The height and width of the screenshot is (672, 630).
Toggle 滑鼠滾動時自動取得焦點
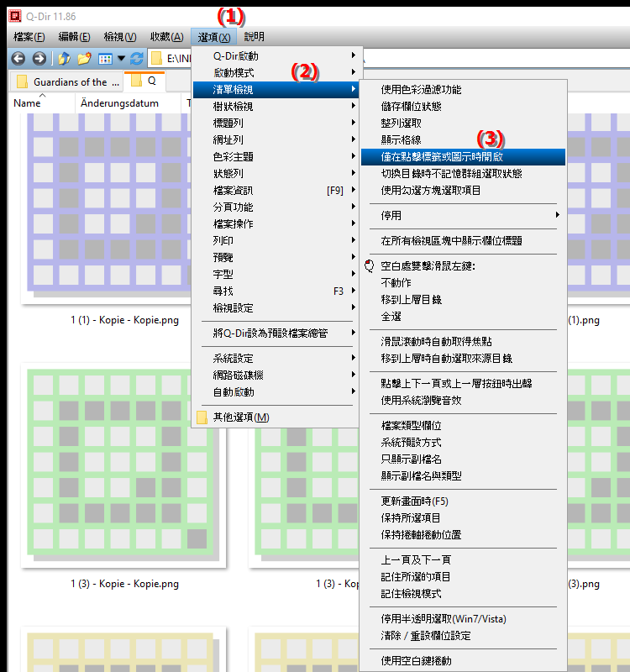[464, 342]
